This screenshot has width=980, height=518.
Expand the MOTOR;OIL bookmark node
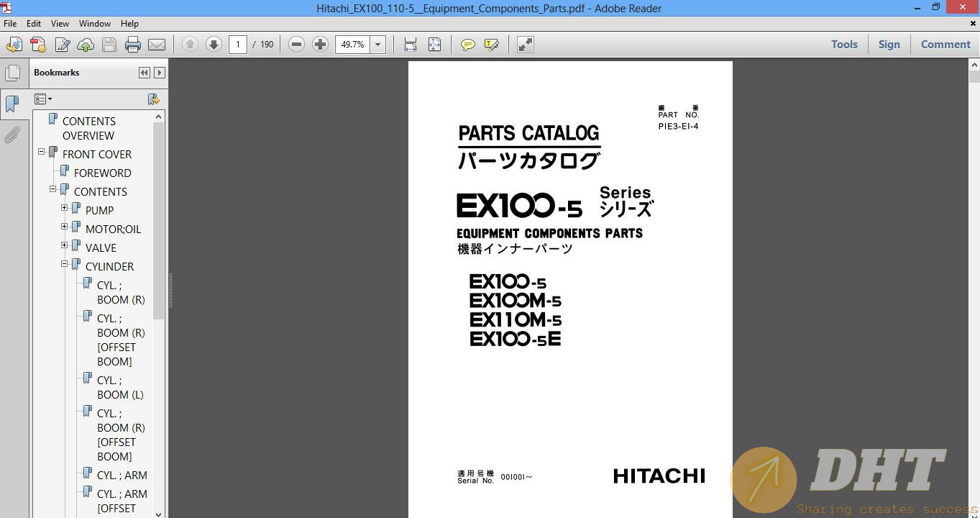pos(65,227)
